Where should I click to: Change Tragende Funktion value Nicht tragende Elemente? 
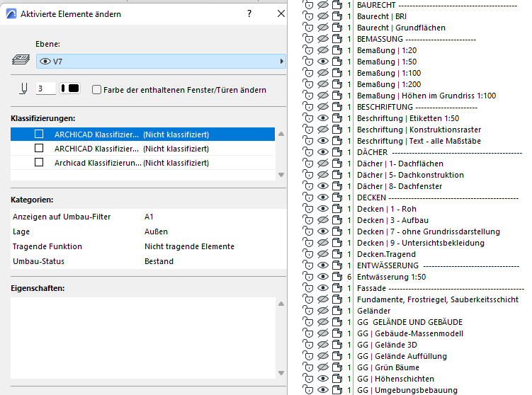[189, 246]
